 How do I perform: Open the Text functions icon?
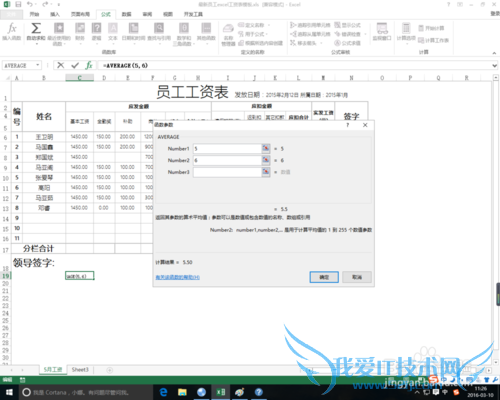point(113,32)
